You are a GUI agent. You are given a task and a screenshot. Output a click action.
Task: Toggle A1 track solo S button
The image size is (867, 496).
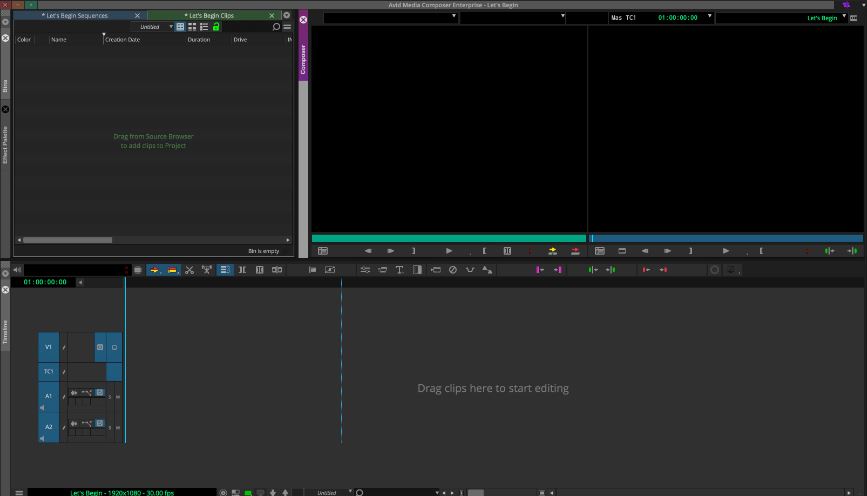click(x=109, y=396)
